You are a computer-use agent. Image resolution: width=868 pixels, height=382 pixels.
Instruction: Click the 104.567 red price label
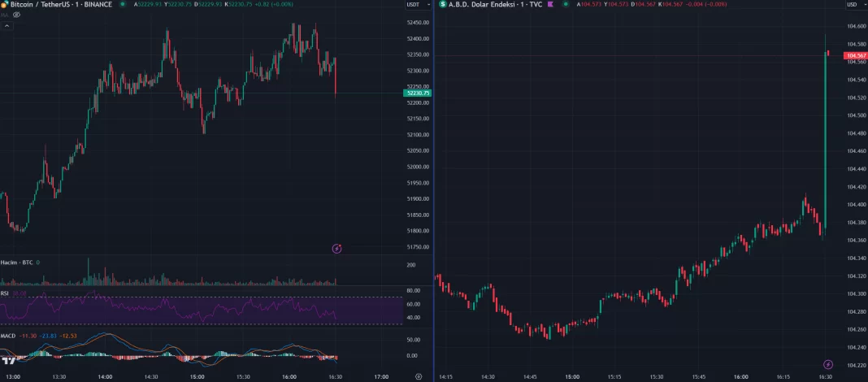click(855, 54)
